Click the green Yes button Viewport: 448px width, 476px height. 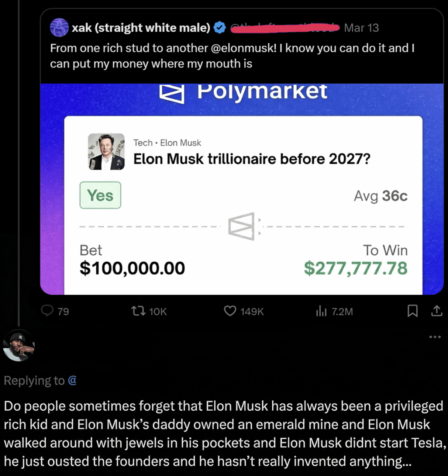100,195
